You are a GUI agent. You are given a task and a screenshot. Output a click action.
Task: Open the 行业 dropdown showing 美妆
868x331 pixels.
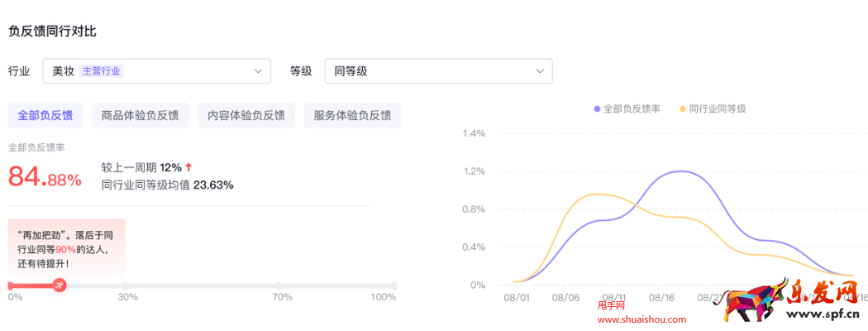pos(157,71)
